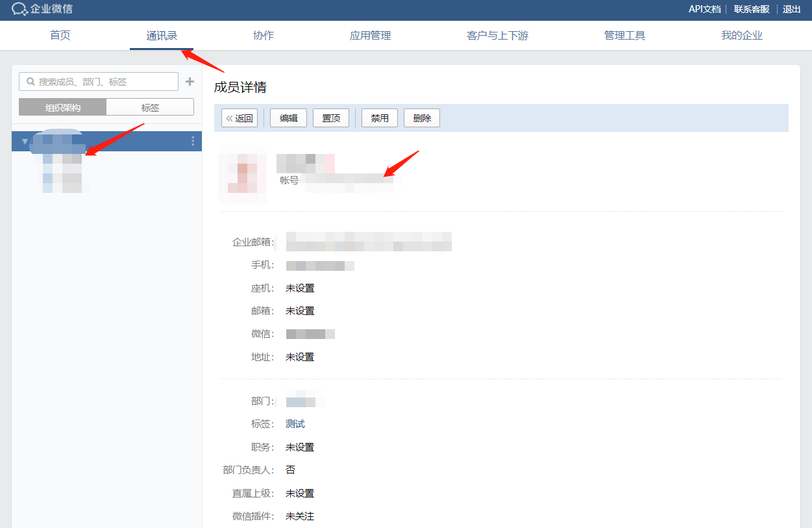Image resolution: width=812 pixels, height=528 pixels.
Task: Click the plus icon beside search box
Action: pyautogui.click(x=190, y=81)
